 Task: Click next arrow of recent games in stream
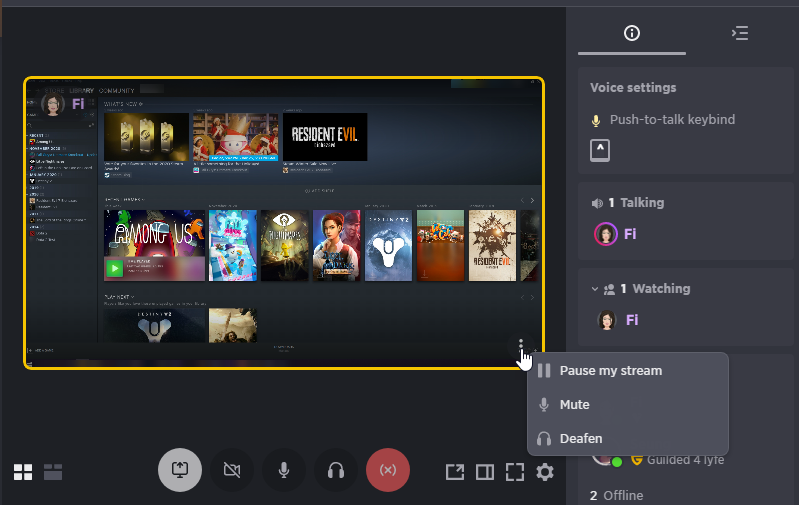[532, 201]
